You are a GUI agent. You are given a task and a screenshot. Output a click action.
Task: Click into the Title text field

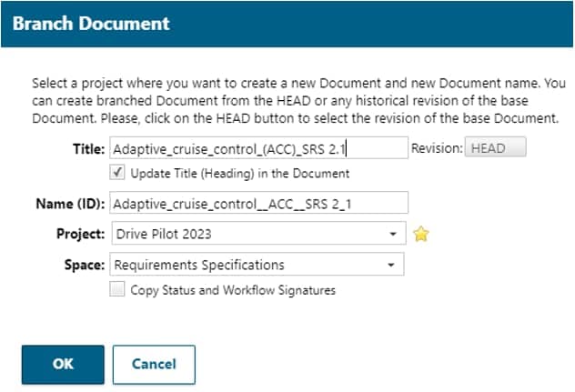(x=257, y=148)
